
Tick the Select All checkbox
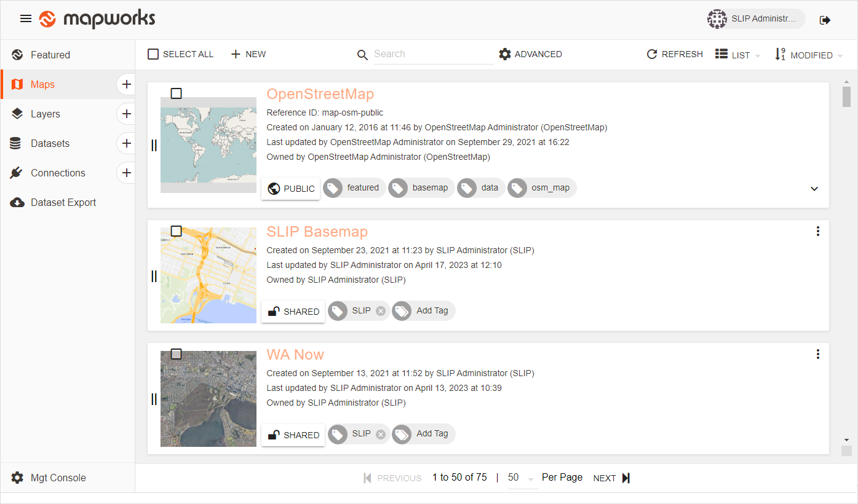(153, 54)
